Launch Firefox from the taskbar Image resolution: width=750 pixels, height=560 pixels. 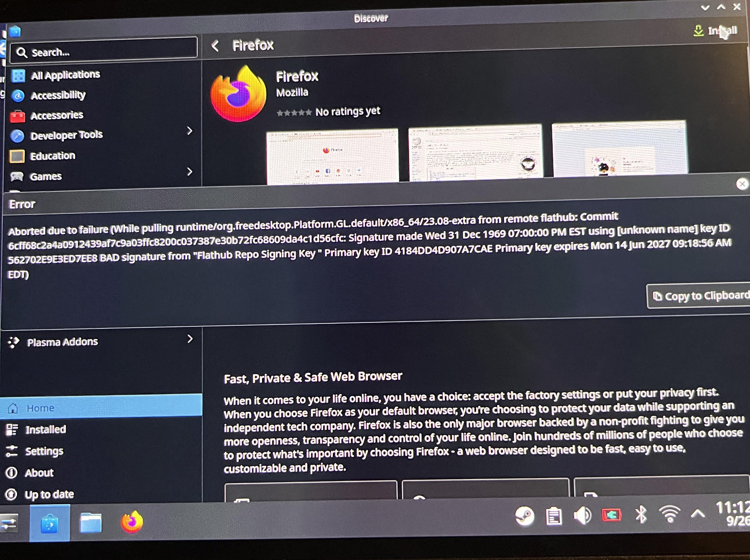[x=132, y=522]
